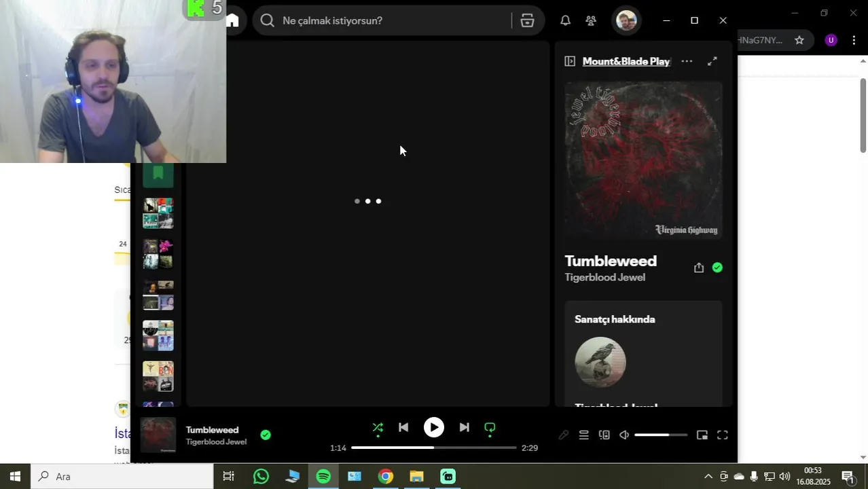Open fourth playlist thumbnail in library sidebar
This screenshot has width=868, height=489.
pos(158,336)
